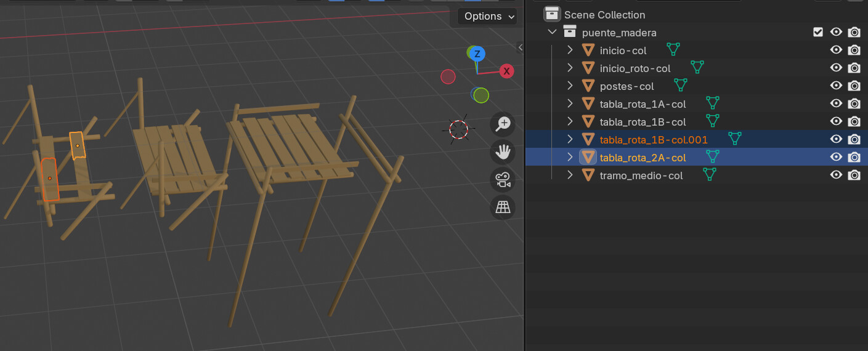This screenshot has width=868, height=351.
Task: Hide tabla_rota_1B-col.001 with eye icon
Action: [836, 139]
